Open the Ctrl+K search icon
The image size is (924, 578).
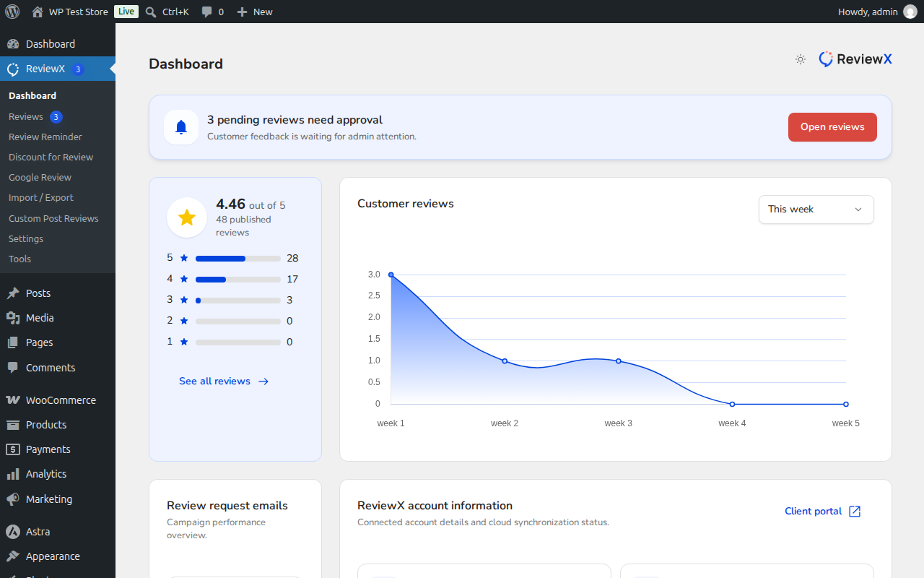(x=151, y=12)
